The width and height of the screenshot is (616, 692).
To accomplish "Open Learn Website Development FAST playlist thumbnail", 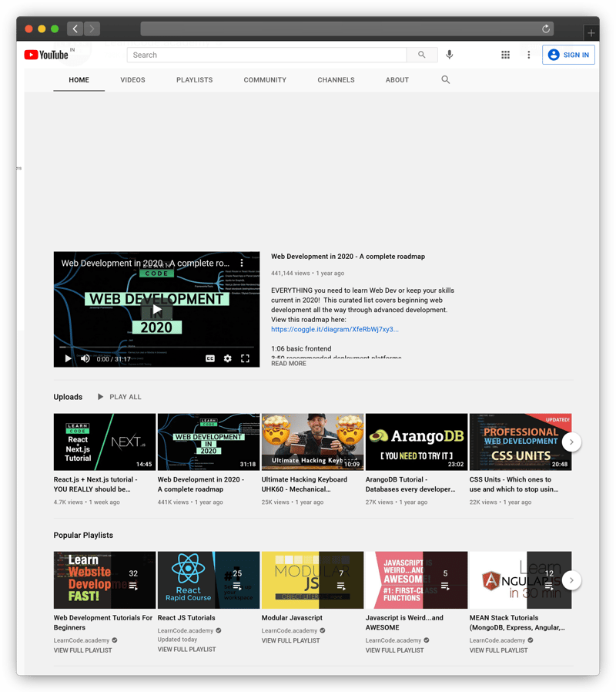I will point(105,580).
